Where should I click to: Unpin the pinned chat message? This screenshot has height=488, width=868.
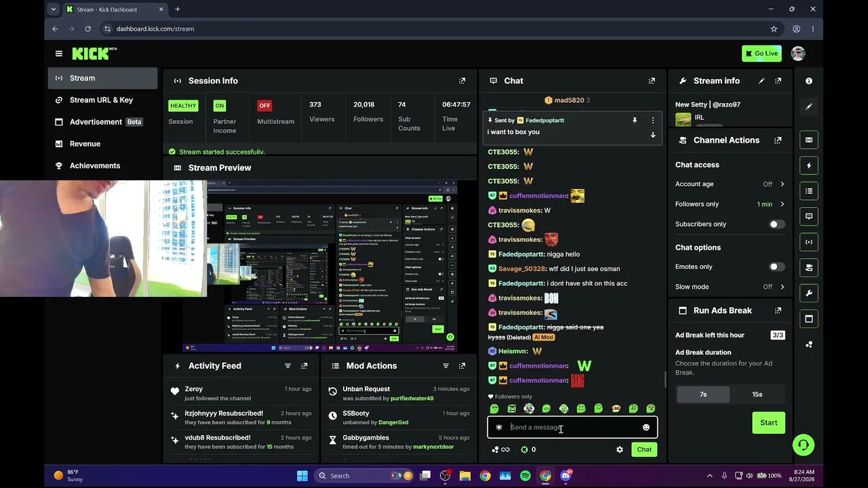[635, 120]
